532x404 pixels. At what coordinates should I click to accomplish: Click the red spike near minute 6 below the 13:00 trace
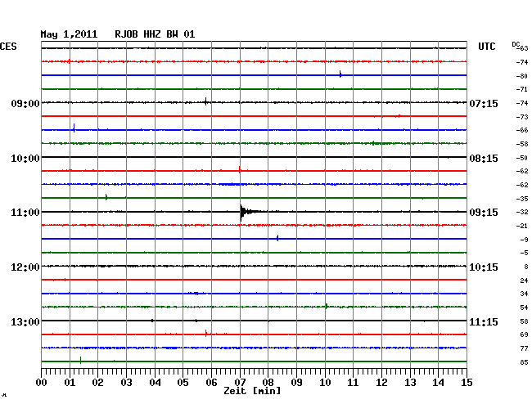click(x=206, y=333)
